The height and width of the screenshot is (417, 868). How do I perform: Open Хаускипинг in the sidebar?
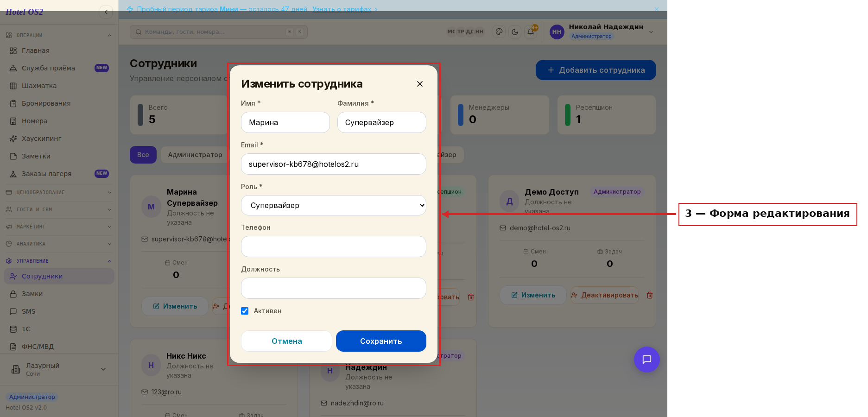coord(59,139)
